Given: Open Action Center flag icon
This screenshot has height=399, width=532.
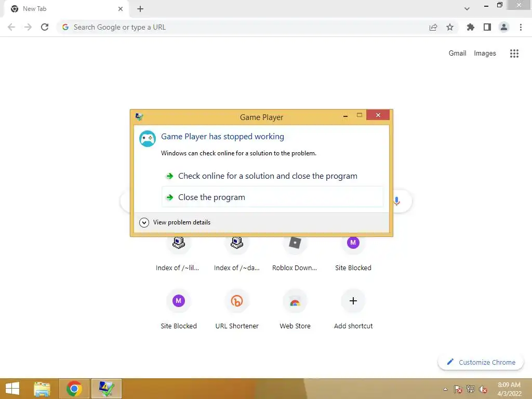Looking at the screenshot, I should [x=458, y=389].
